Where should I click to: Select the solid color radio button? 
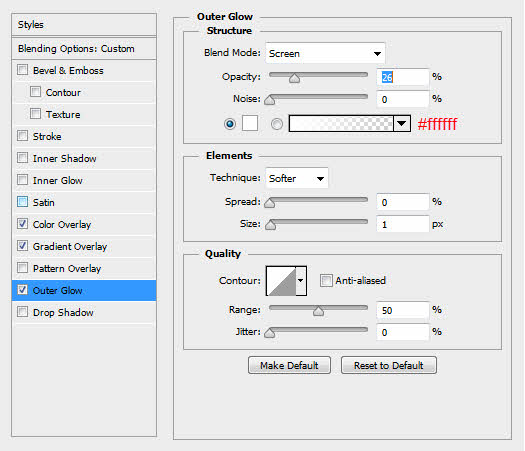[x=230, y=124]
